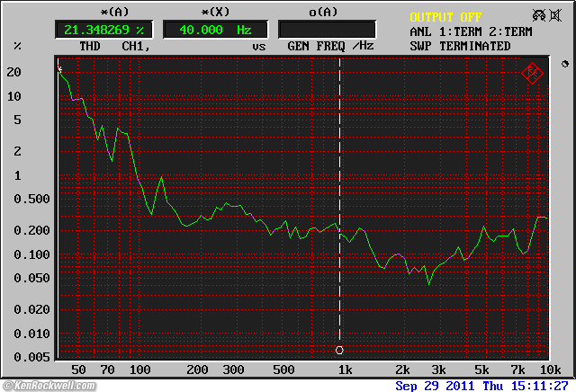Click the Y-axis label 10

(14, 96)
